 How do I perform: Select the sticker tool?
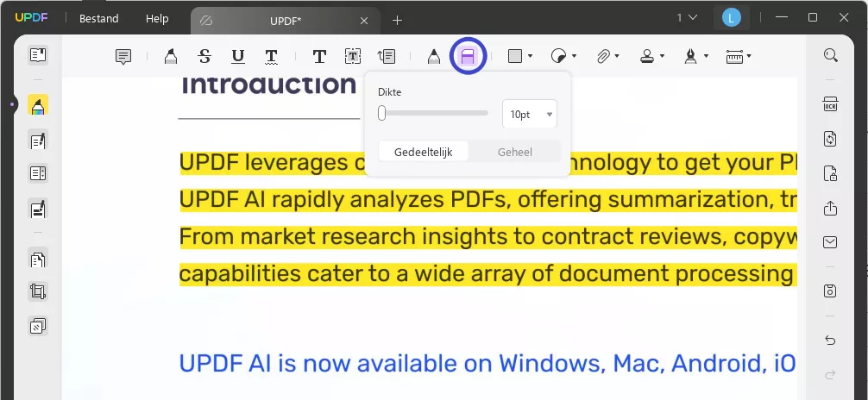tap(558, 56)
